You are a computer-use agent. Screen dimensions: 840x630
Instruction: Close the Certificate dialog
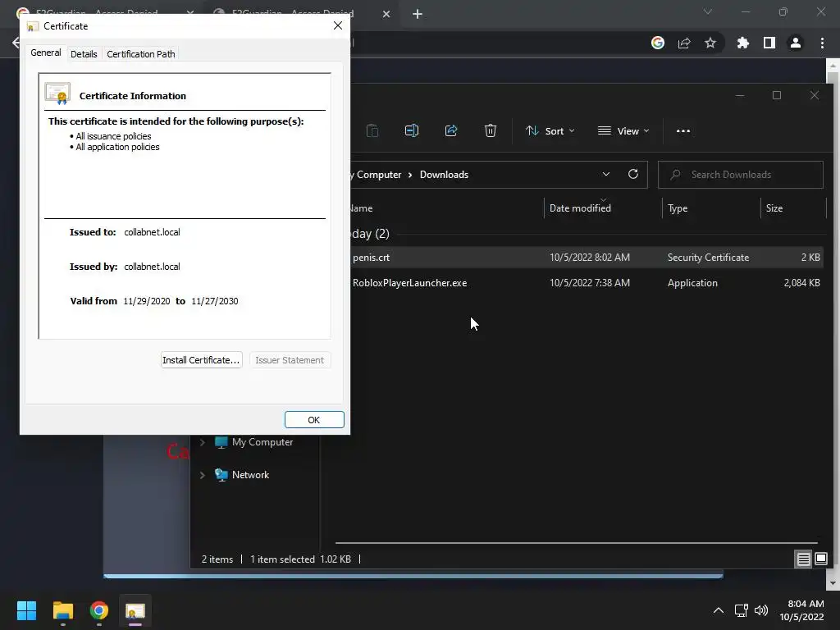coord(337,25)
